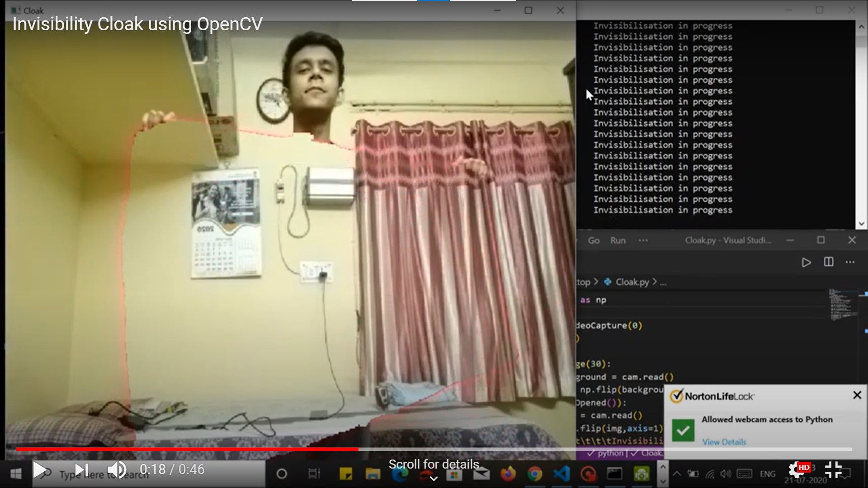Click the video title Invisibility Cloak using OpenCV

coord(137,24)
